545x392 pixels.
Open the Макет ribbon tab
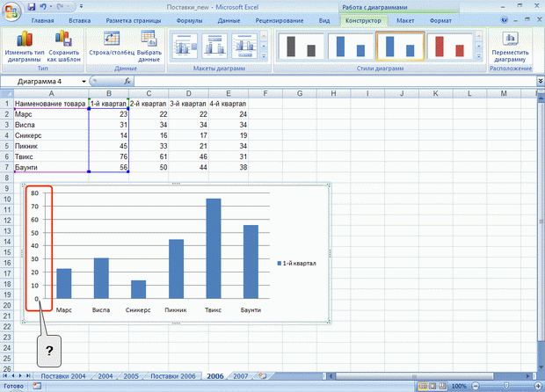[x=405, y=21]
